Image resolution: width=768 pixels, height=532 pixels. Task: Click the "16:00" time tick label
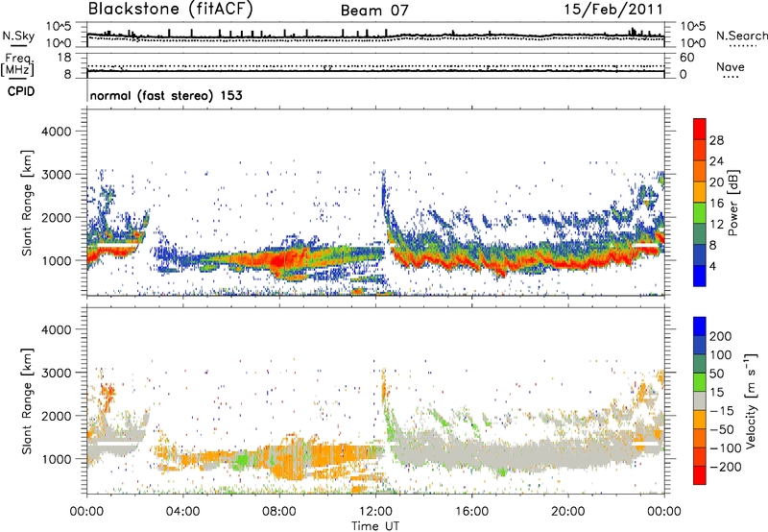pos(471,512)
